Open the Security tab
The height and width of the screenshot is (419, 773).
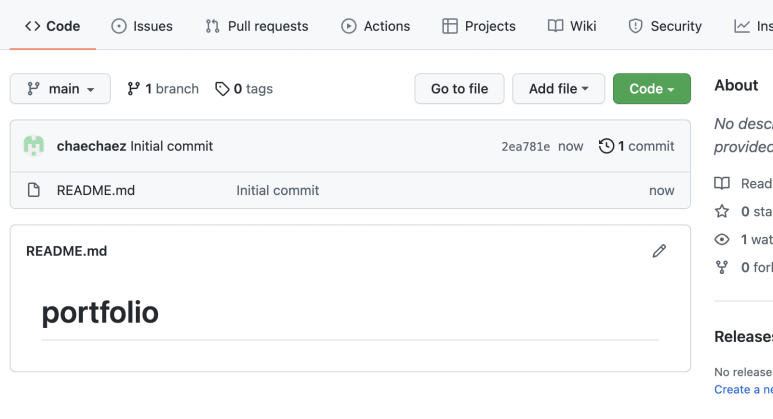tap(665, 26)
